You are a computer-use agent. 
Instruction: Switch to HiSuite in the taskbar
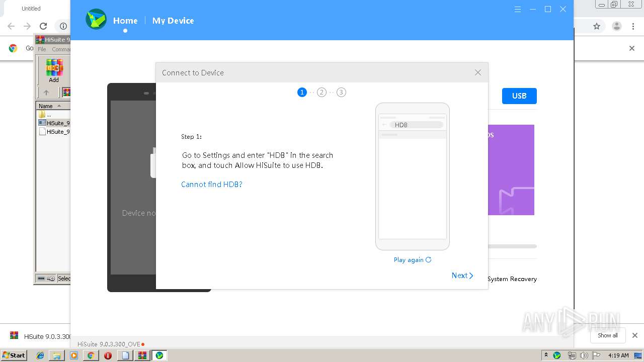[159, 355]
